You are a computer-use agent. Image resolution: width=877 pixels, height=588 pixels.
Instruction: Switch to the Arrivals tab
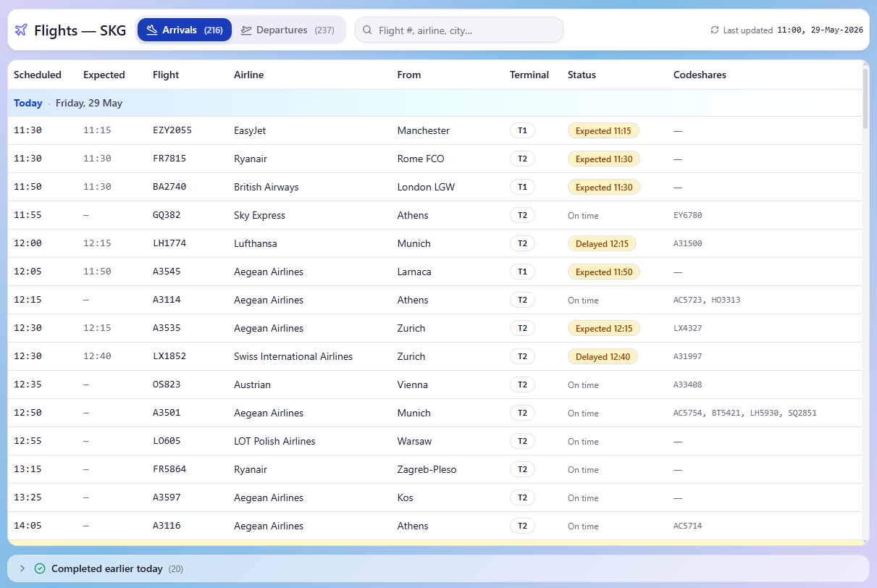pos(185,30)
